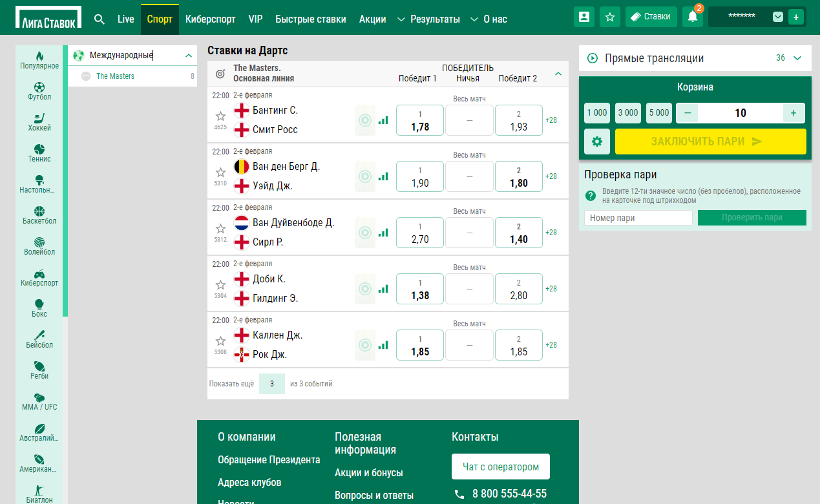Favorite the Каллен vs Рок match
The width and height of the screenshot is (820, 504).
(x=220, y=341)
